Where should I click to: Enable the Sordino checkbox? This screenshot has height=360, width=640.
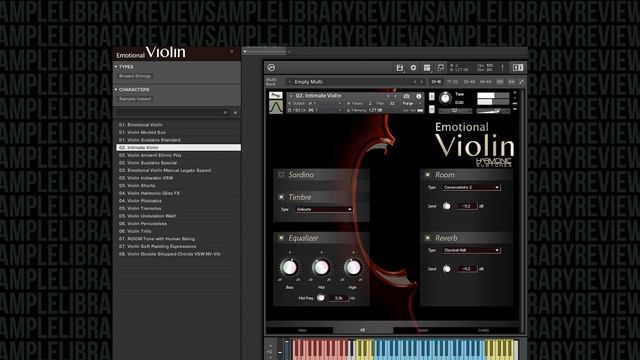tap(281, 175)
